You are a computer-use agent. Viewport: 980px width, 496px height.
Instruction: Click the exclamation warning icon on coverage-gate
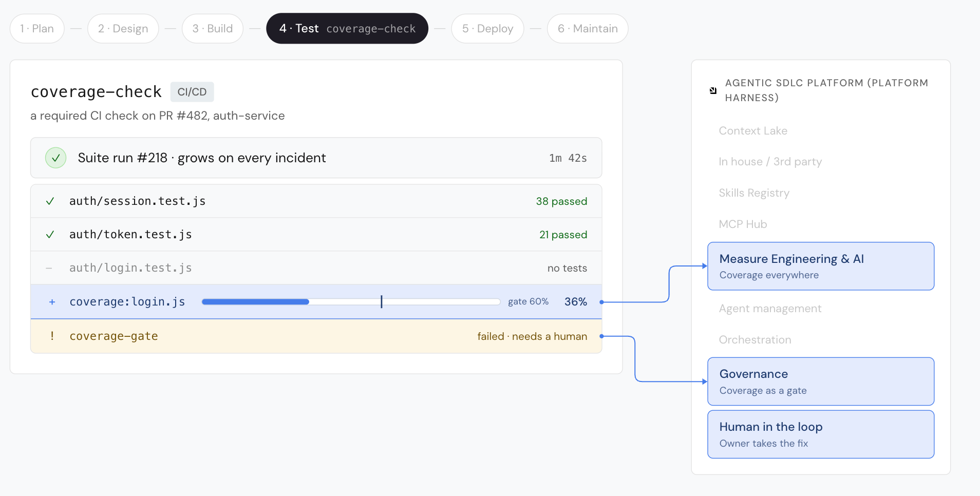52,336
